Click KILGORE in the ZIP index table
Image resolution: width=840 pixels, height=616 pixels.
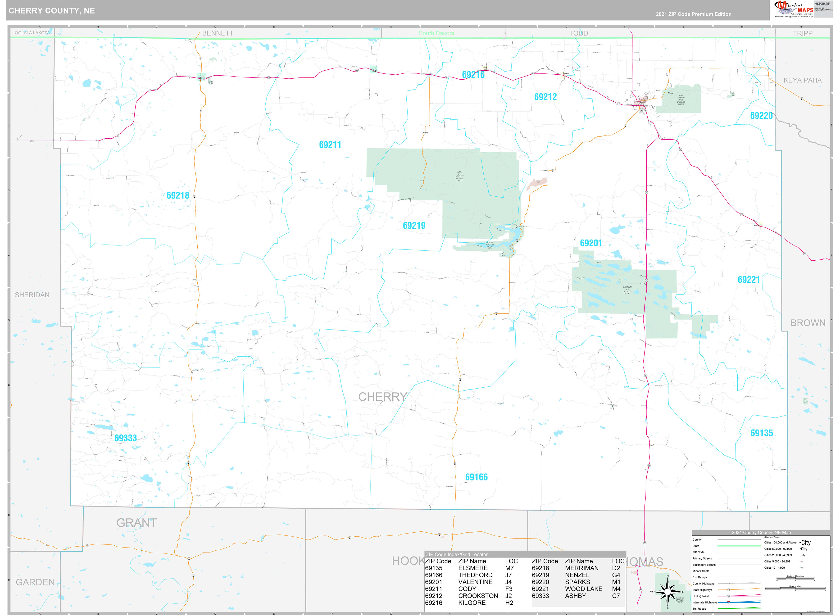point(472,602)
